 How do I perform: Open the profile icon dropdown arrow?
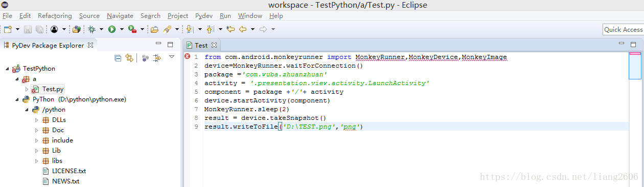[63, 29]
